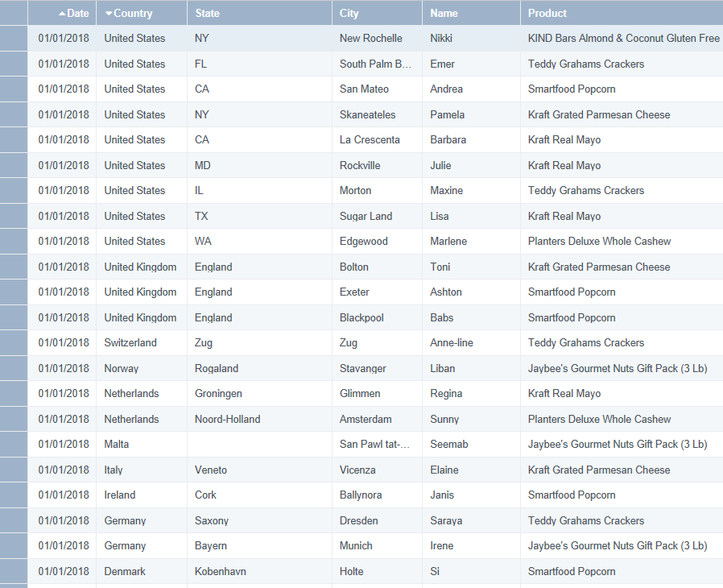
Task: Select state cell 'WA'
Action: tap(259, 241)
